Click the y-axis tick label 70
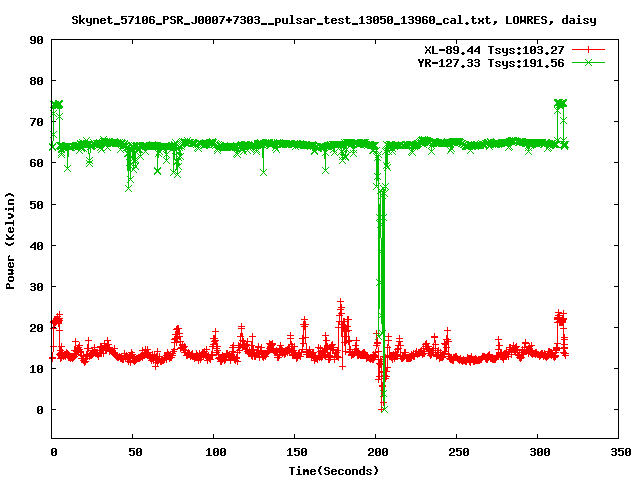The width and height of the screenshot is (640, 480). tap(37, 122)
